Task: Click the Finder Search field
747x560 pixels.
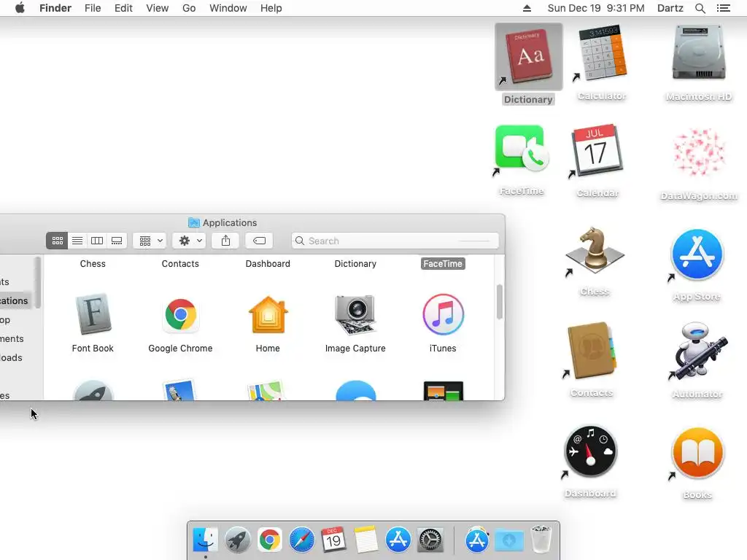Action: tap(395, 241)
